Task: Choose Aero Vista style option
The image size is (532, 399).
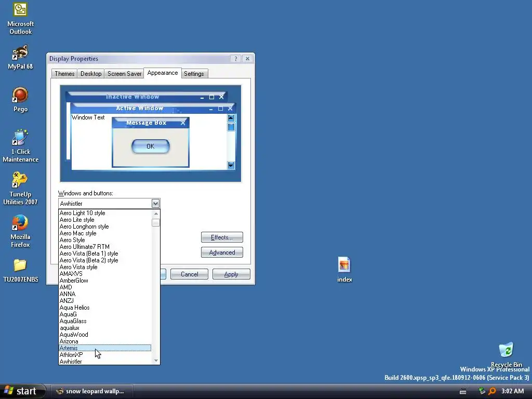Action: click(105, 267)
